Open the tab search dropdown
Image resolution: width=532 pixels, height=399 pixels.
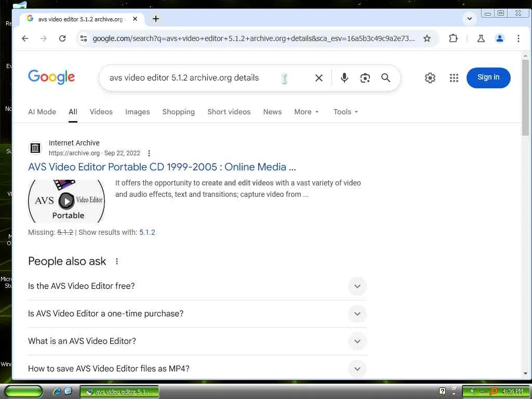point(470,19)
